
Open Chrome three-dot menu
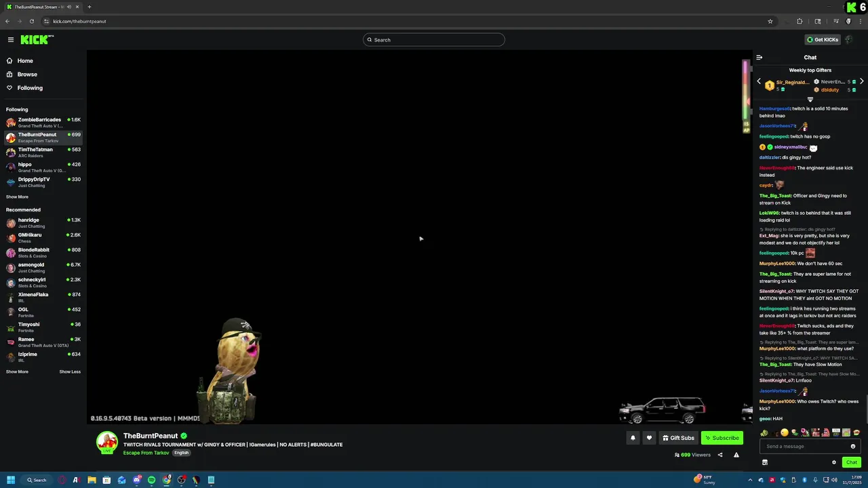(860, 21)
